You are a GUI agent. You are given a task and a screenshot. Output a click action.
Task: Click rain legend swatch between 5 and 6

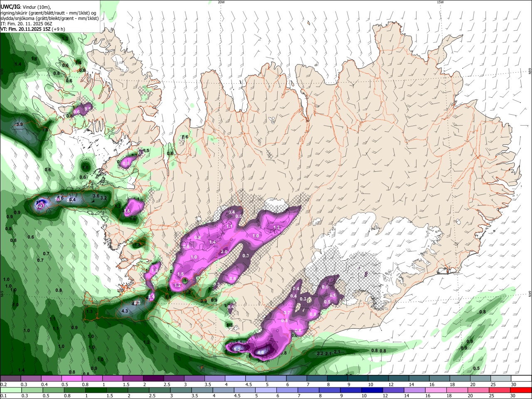[x=266, y=390]
